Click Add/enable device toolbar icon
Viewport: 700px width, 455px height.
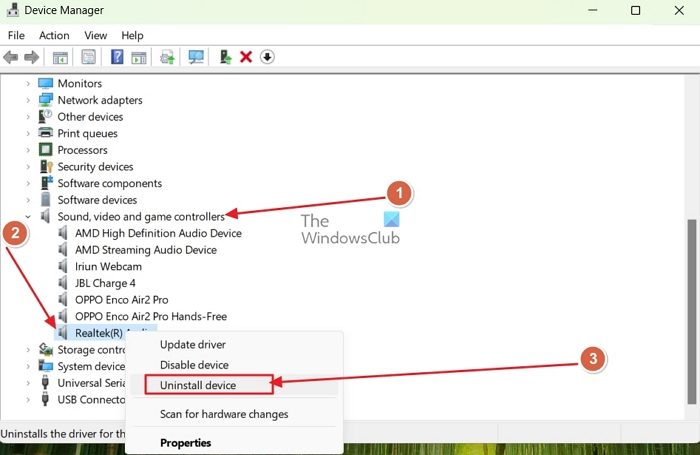[225, 57]
